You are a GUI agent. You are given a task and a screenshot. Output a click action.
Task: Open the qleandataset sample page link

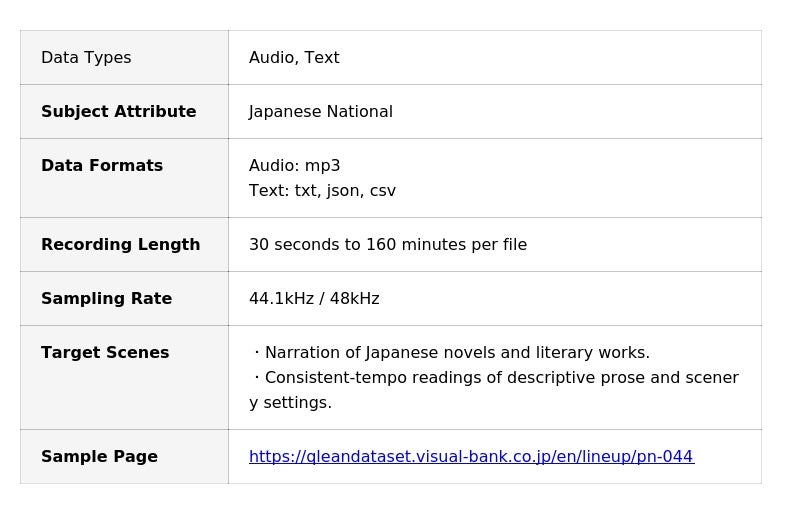point(470,457)
